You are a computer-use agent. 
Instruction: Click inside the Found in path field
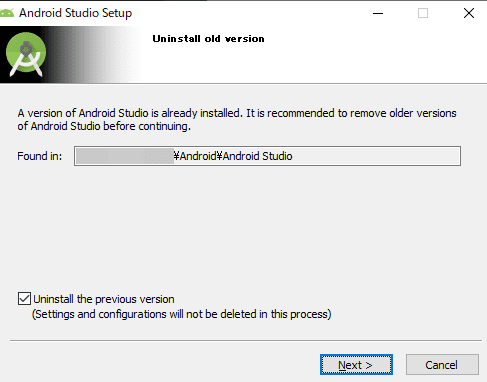click(x=267, y=156)
